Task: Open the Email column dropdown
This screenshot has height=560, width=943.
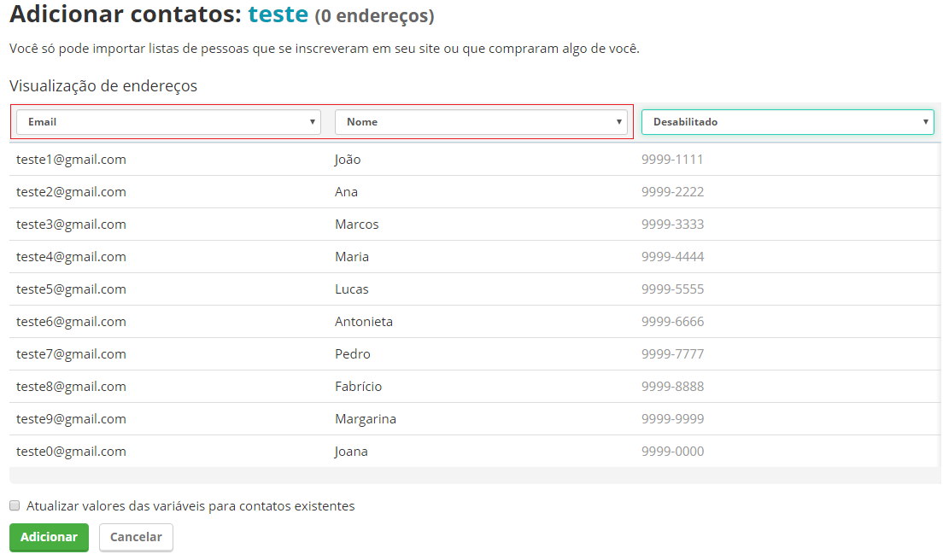Action: [168, 122]
